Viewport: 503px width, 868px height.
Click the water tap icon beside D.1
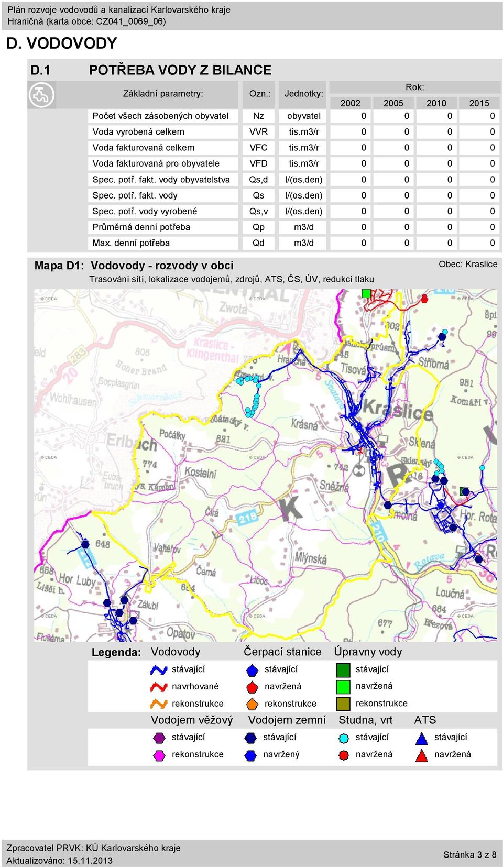(x=41, y=95)
